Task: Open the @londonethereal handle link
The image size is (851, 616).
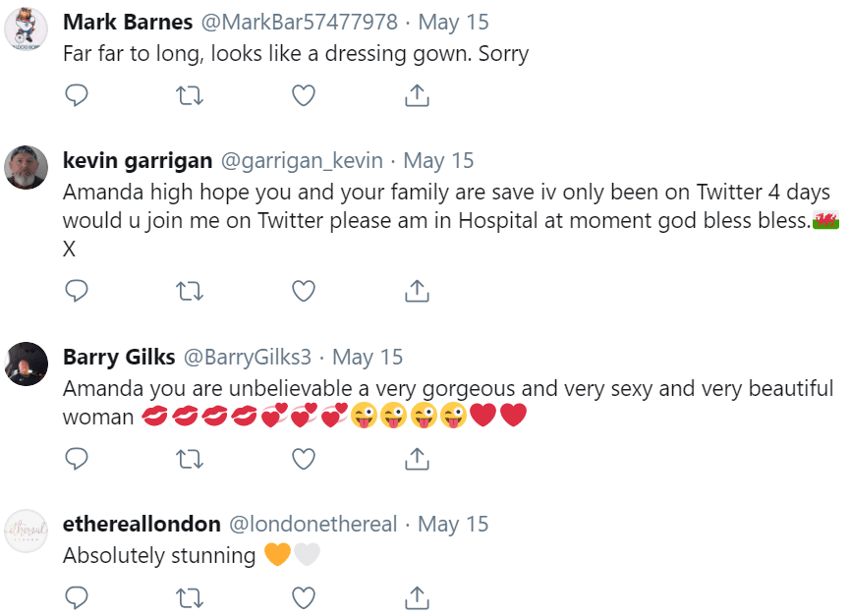Action: point(313,525)
